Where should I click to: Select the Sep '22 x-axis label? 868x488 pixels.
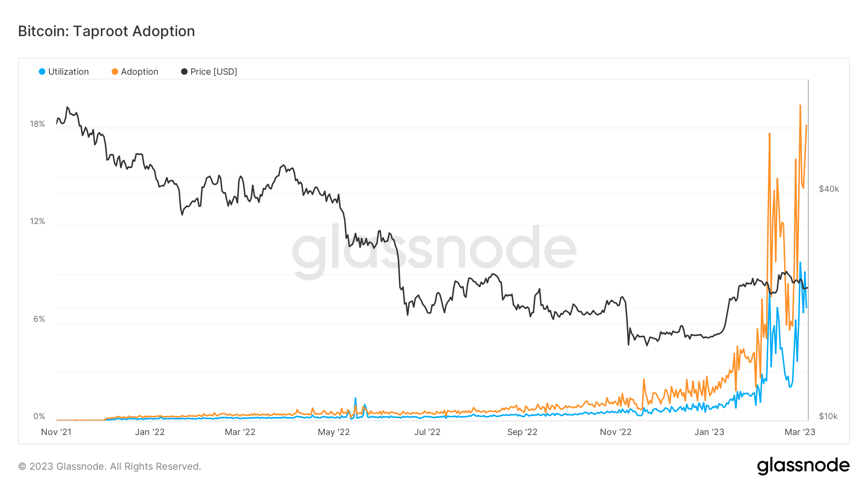[x=522, y=432]
